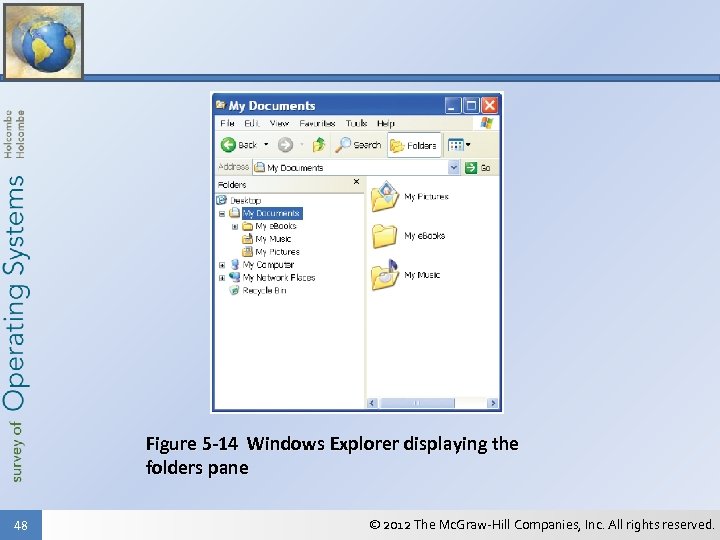
Task: Click the horizontal scrollbar thumb
Action: (417, 403)
